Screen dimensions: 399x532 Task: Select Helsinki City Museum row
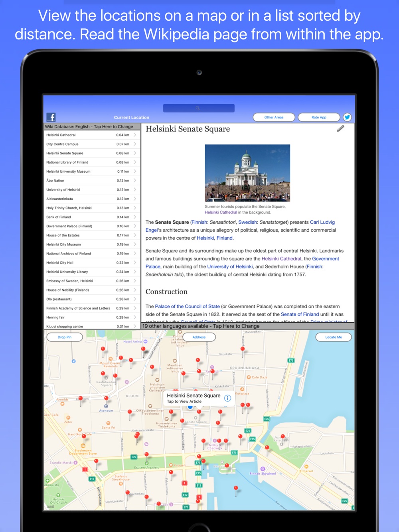[x=92, y=244]
